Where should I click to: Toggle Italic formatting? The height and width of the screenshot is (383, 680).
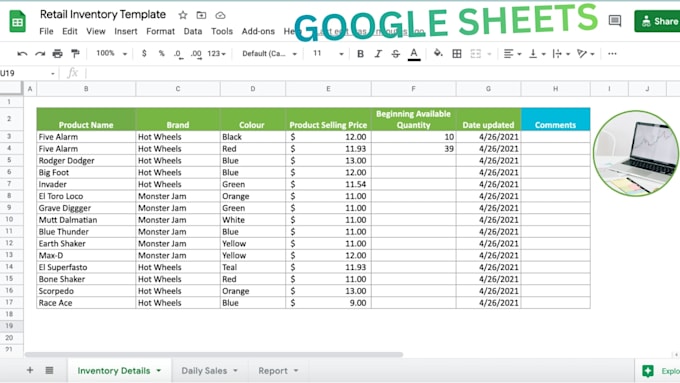point(378,54)
